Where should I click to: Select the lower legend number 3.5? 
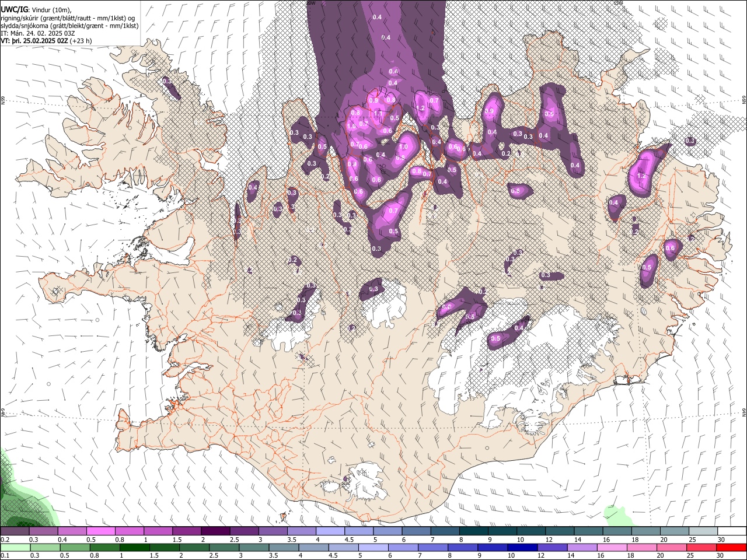pos(273,555)
